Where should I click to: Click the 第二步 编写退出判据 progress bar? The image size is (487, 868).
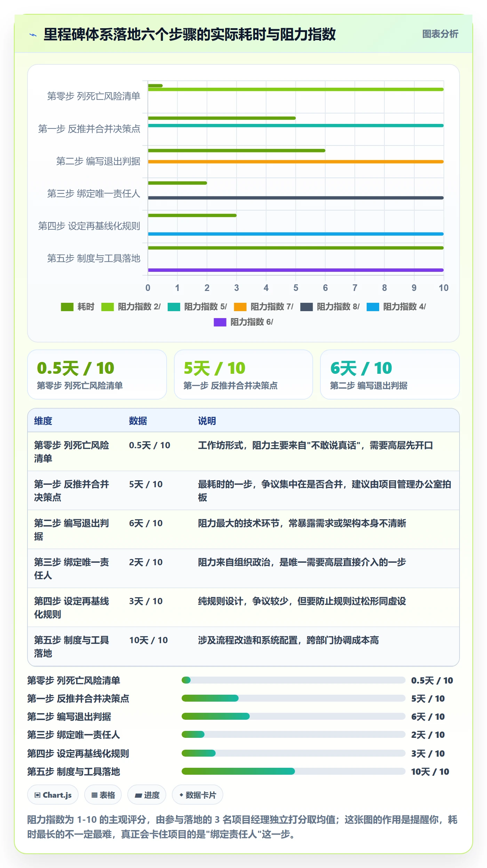[x=294, y=716]
